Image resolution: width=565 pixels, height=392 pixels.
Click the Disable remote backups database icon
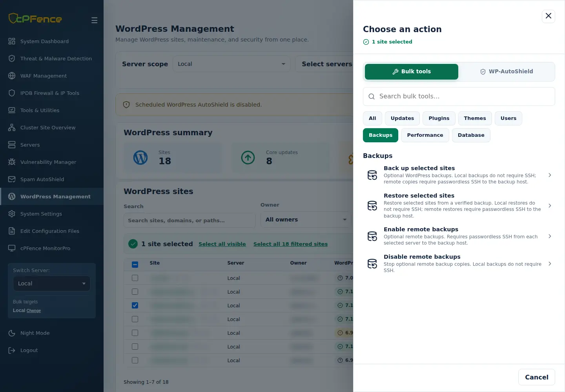tap(372, 264)
